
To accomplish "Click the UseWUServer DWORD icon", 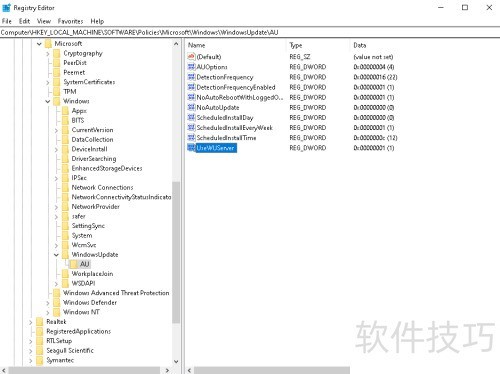I will point(191,148).
